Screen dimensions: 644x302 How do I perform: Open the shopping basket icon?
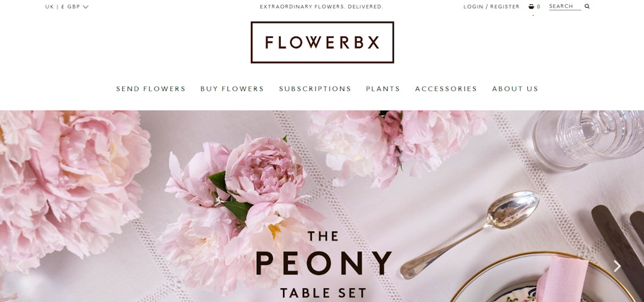(x=531, y=7)
